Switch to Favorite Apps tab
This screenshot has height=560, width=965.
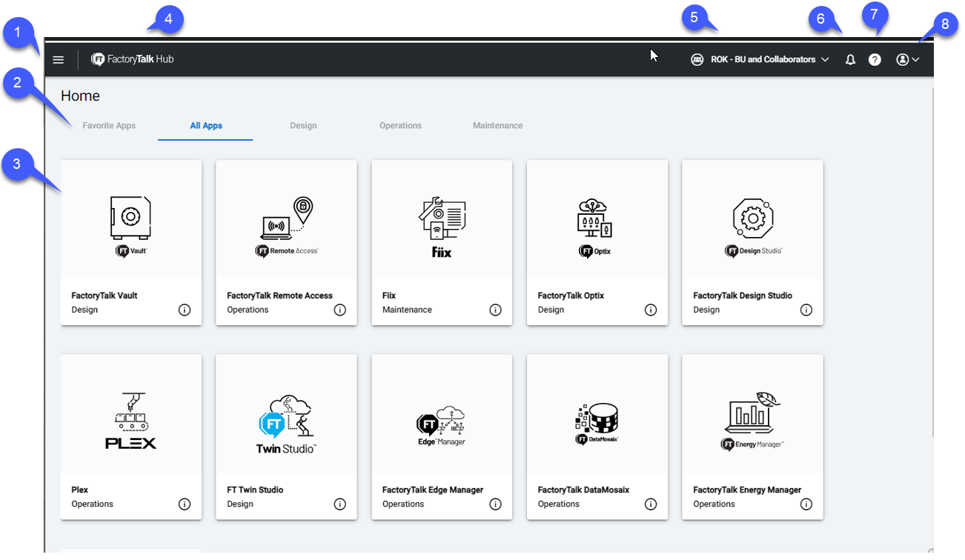109,126
